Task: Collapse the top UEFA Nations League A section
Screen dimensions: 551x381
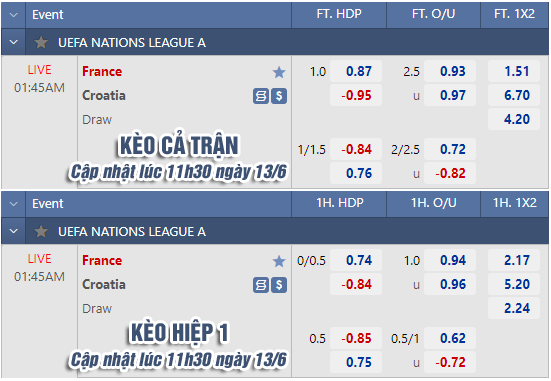Action: pyautogui.click(x=13, y=43)
